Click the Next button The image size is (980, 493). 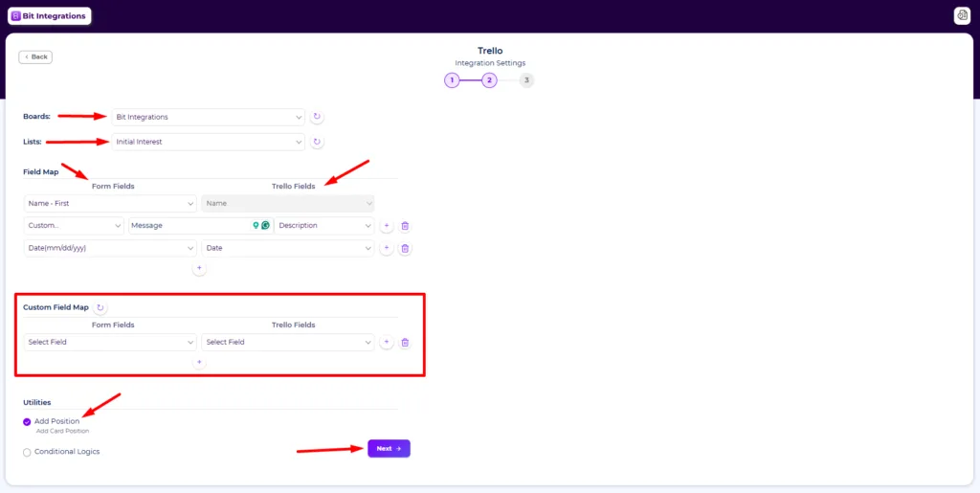click(x=389, y=449)
